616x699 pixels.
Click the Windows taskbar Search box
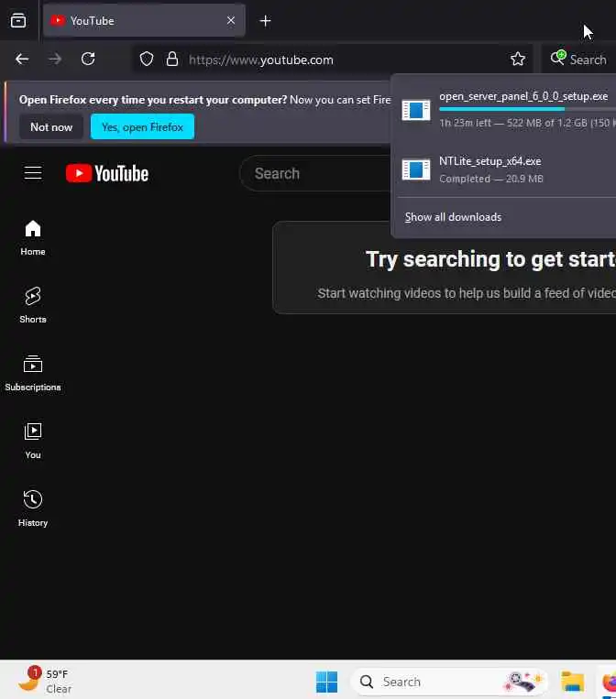449,682
